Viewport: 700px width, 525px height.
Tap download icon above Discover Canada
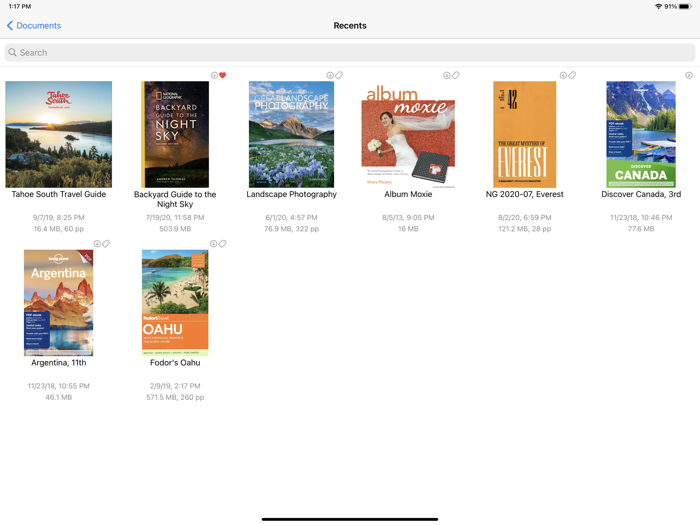tap(689, 75)
